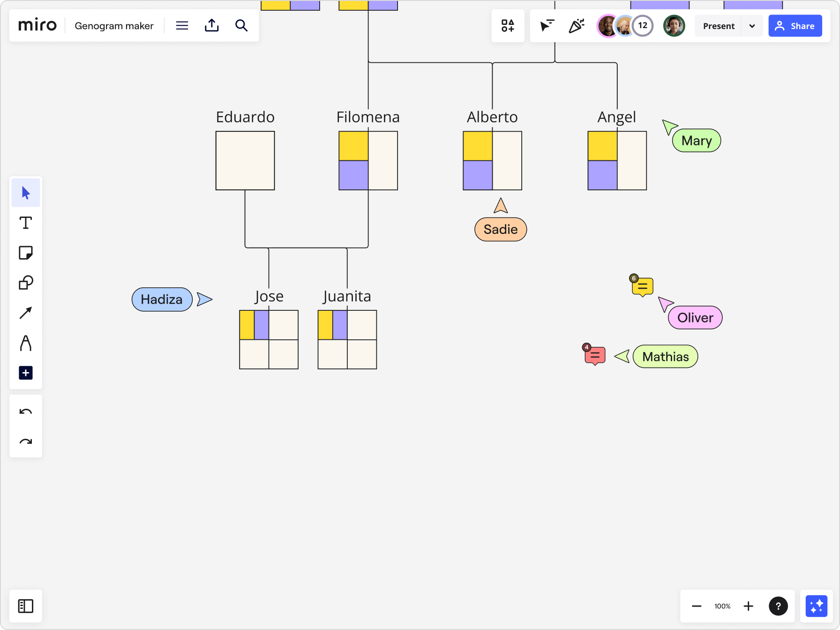Open the main board menu
The height and width of the screenshot is (630, 840).
pyautogui.click(x=182, y=25)
